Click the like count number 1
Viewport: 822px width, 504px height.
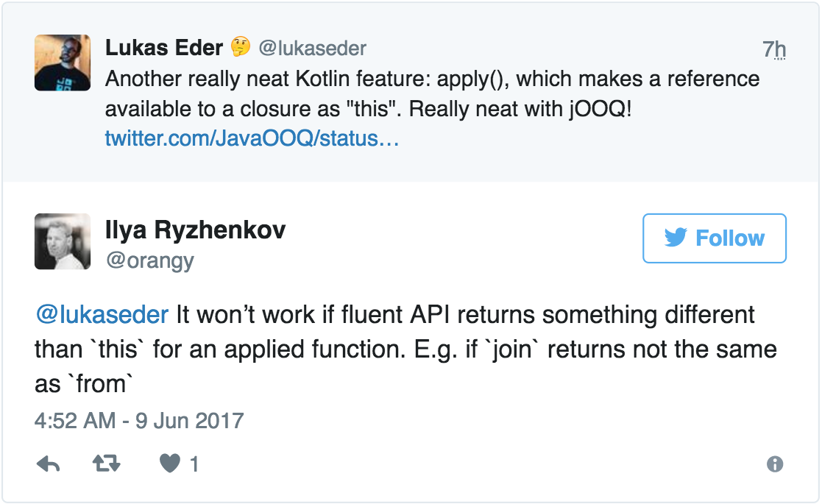(x=194, y=464)
